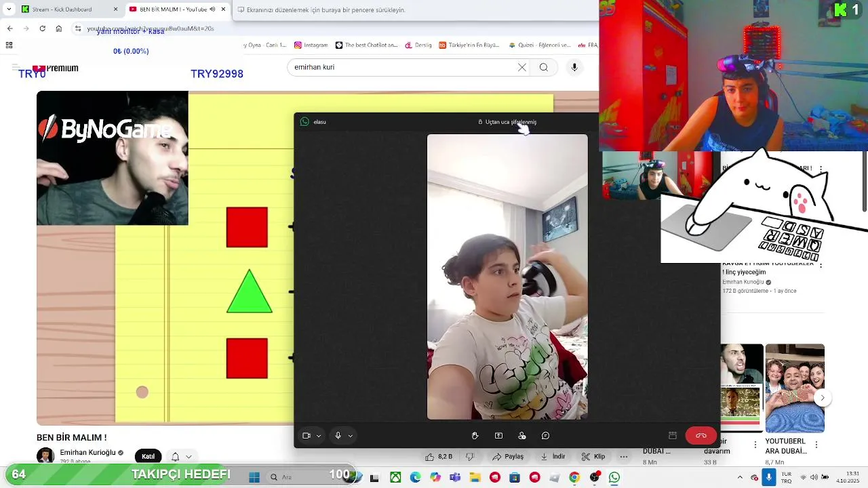Open Xbox app from taskbar

[x=395, y=477]
